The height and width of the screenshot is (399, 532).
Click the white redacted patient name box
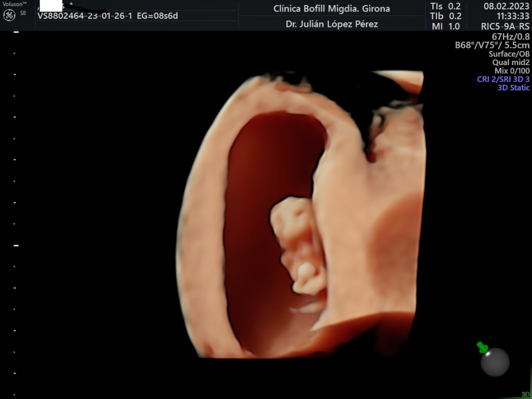pos(51,6)
